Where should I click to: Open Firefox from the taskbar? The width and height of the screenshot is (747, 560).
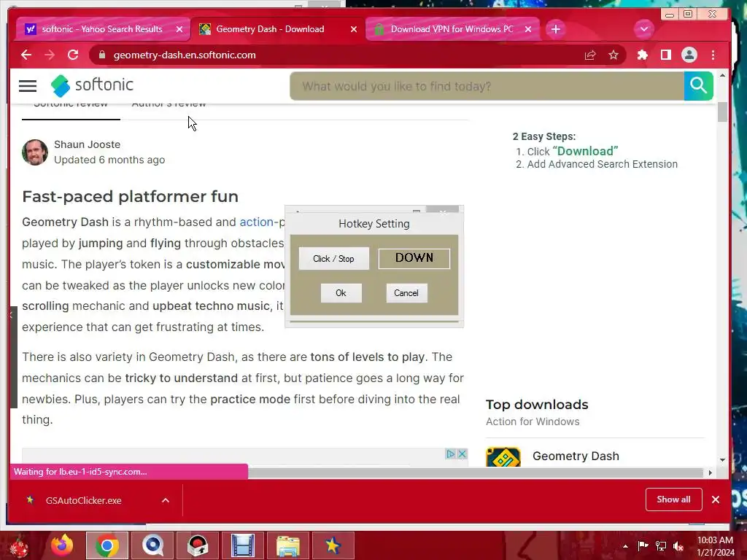click(62, 545)
